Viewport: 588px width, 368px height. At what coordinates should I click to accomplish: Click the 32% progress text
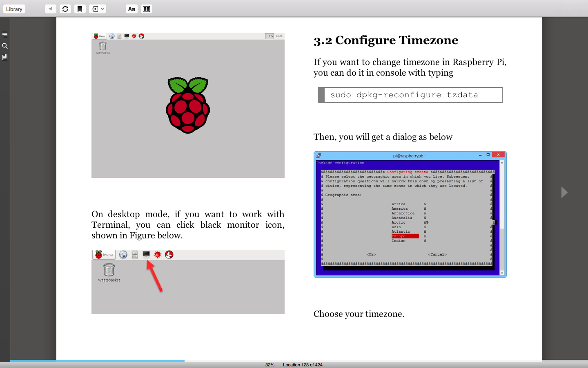pyautogui.click(x=270, y=365)
